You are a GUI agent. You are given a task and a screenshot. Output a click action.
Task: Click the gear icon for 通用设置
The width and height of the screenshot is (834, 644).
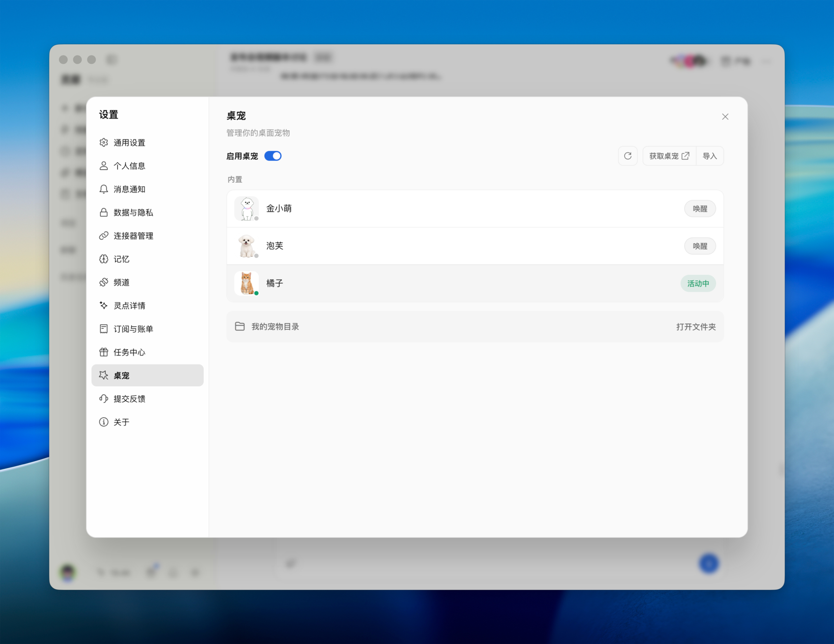pos(104,142)
